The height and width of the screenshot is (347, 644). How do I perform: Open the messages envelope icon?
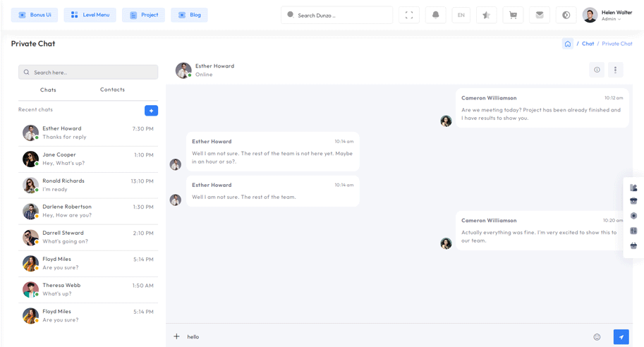pyautogui.click(x=540, y=15)
